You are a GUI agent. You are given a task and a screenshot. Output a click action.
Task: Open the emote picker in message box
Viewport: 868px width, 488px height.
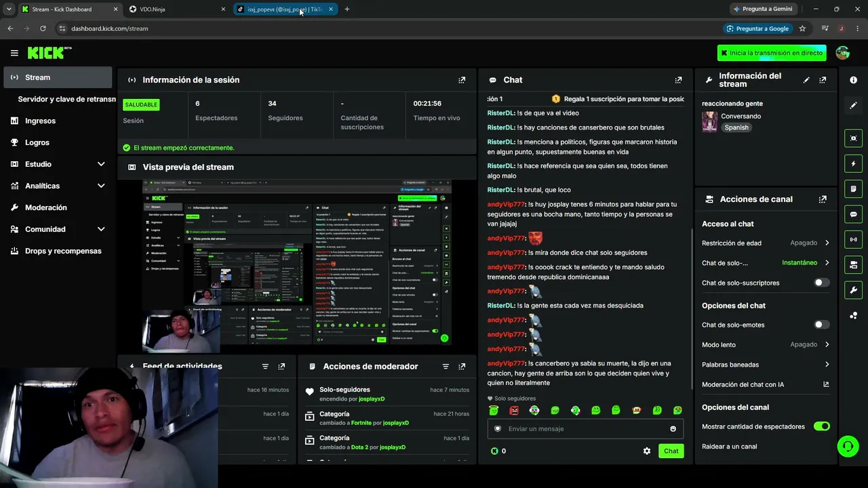click(673, 428)
